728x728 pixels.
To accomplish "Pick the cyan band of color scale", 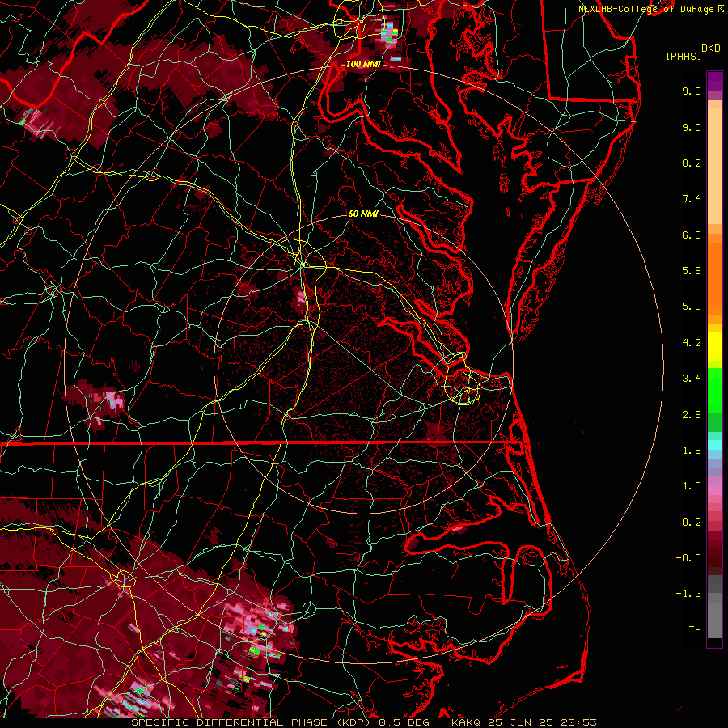I will 714,445.
